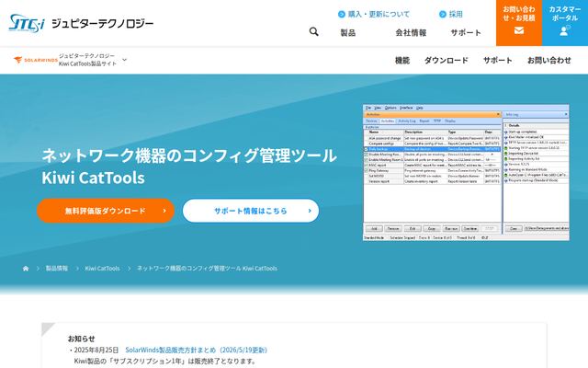Open the Kiwi CatTools screenshot thumbnail
The width and height of the screenshot is (588, 368).
pyautogui.click(x=466, y=172)
